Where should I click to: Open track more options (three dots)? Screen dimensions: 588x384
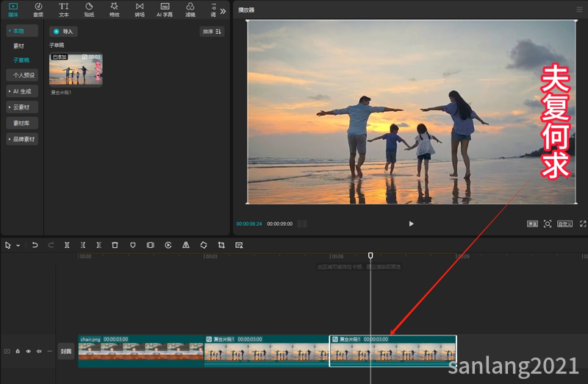point(49,352)
